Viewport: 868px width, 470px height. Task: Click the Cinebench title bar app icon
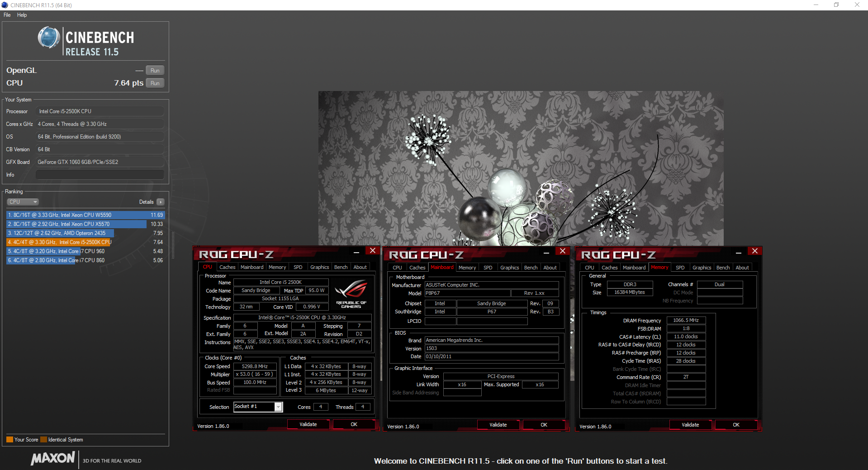click(x=5, y=5)
